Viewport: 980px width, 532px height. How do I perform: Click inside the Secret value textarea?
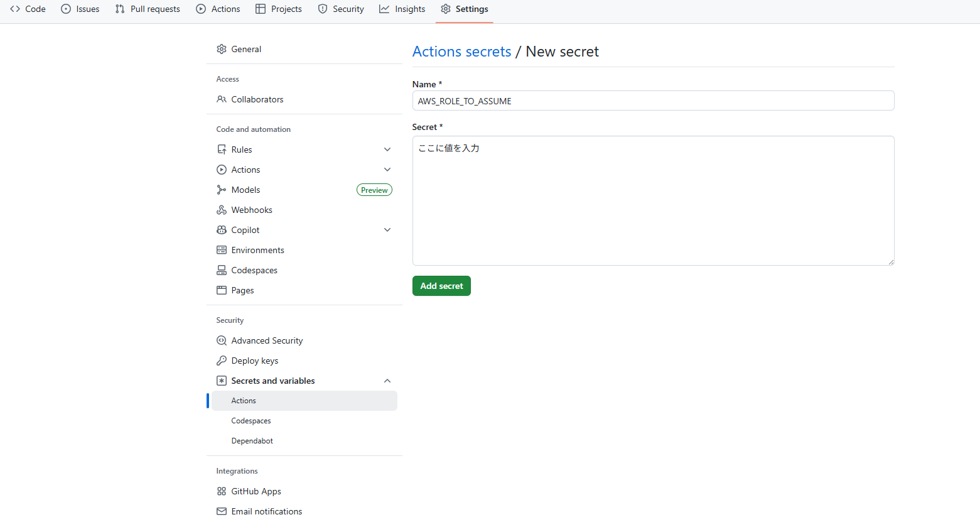point(653,200)
